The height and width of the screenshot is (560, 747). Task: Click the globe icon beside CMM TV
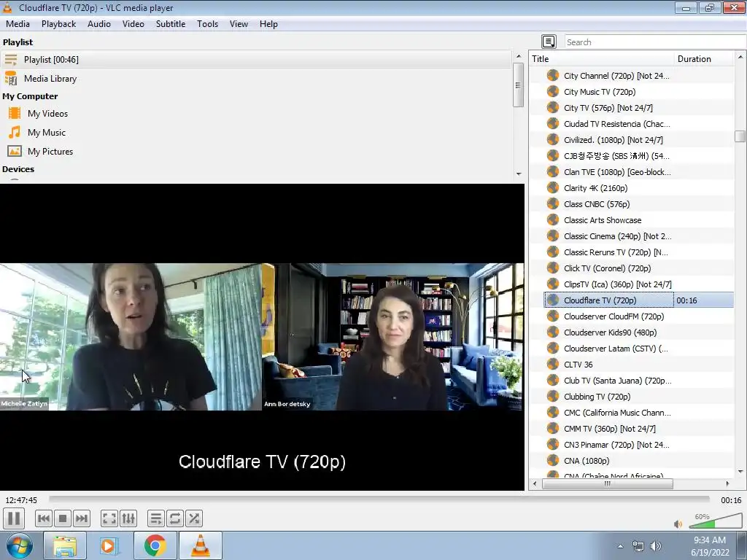[x=553, y=428]
